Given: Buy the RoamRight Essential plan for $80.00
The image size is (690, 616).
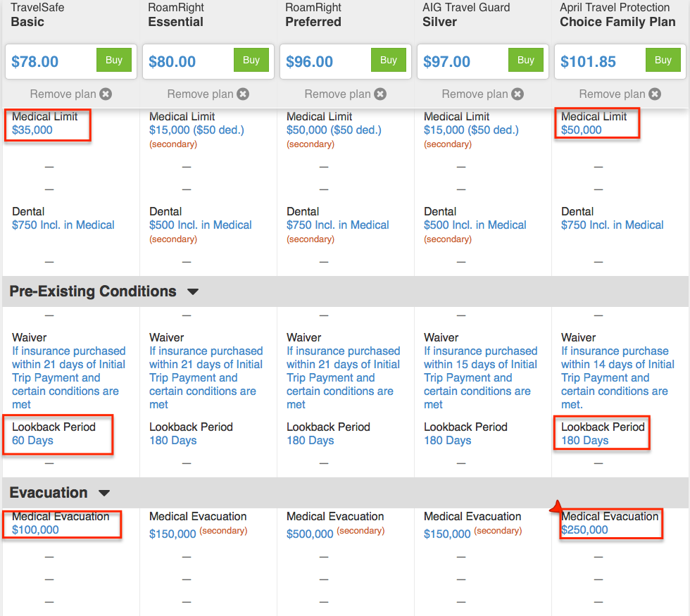Looking at the screenshot, I should tap(251, 60).
